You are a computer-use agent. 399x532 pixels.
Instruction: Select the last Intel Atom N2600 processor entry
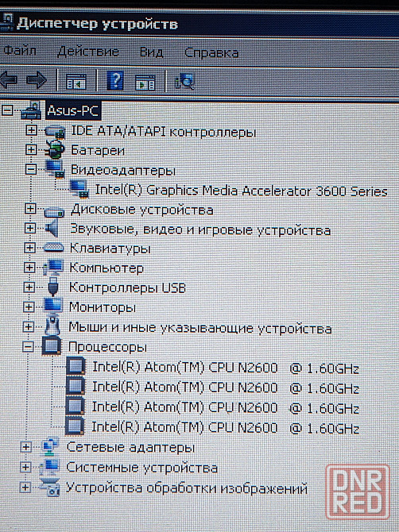coord(226,427)
